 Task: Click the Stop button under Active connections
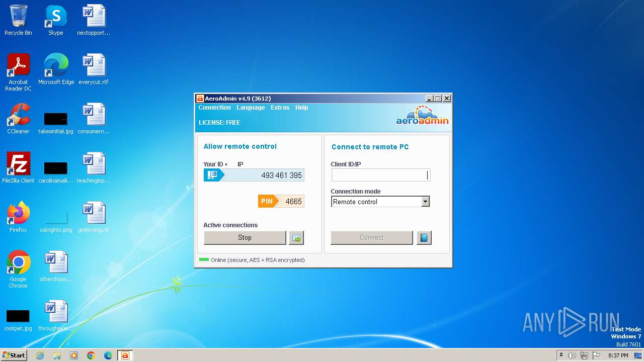(x=245, y=238)
